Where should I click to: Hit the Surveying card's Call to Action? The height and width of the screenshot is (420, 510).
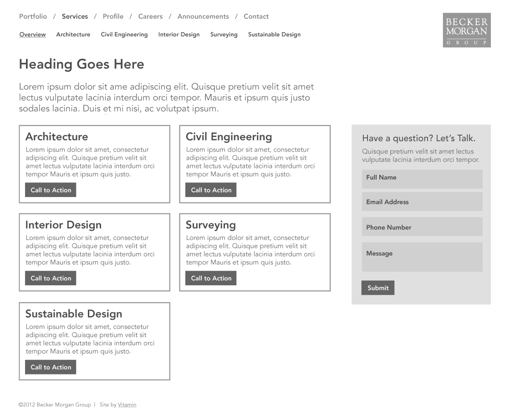[211, 278]
